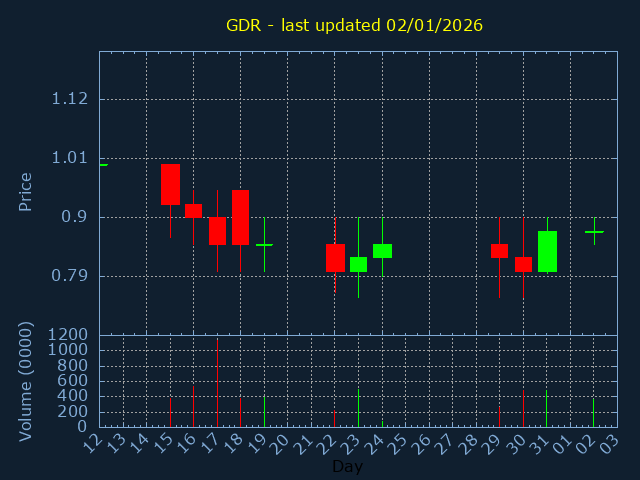Screen dimensions: 640x480
Task: Click the chart title GDR last updated
Action: click(x=354, y=25)
